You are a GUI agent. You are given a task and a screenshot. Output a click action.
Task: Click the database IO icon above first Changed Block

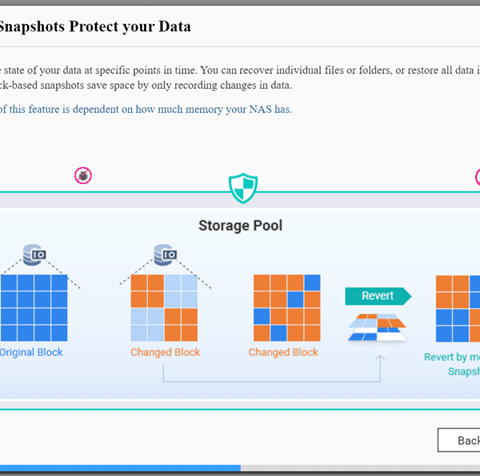pos(165,255)
